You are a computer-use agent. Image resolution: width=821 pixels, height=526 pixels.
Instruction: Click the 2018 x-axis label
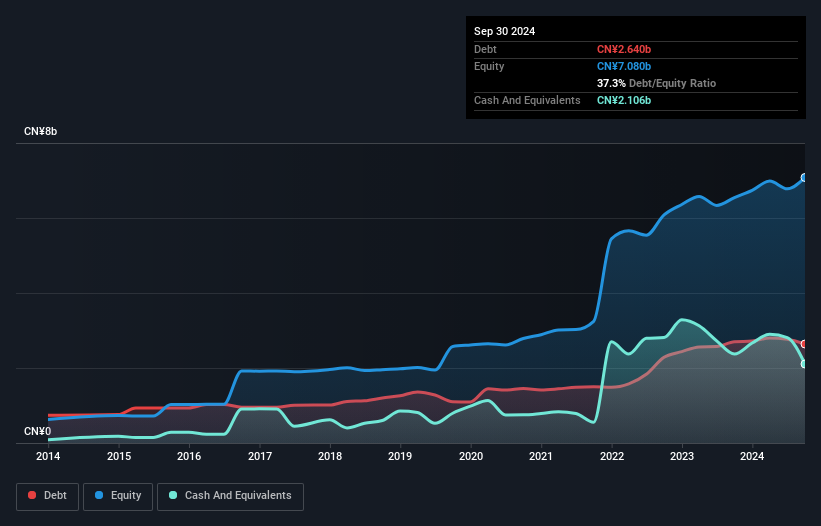pos(330,456)
